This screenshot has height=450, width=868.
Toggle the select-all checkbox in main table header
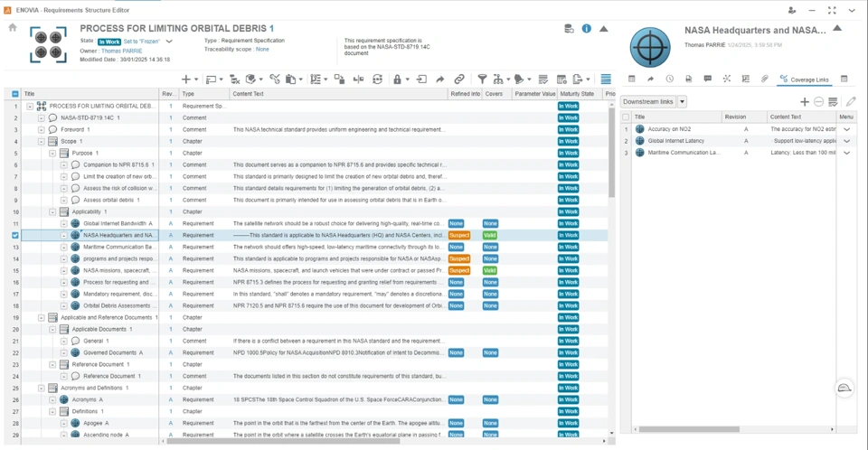(15, 94)
